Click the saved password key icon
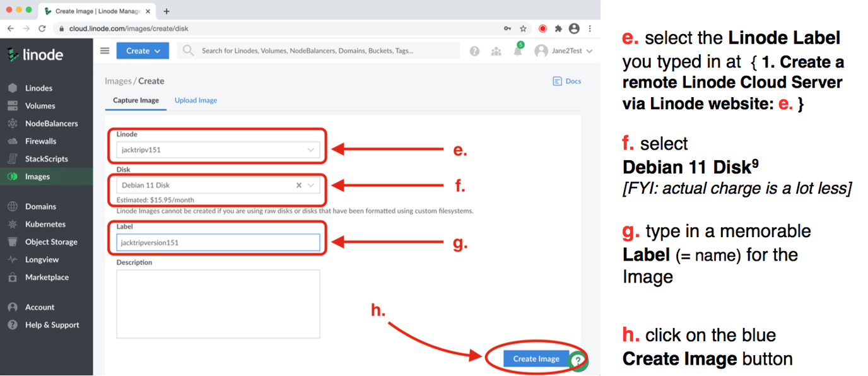Image resolution: width=868 pixels, height=376 pixels. click(507, 28)
